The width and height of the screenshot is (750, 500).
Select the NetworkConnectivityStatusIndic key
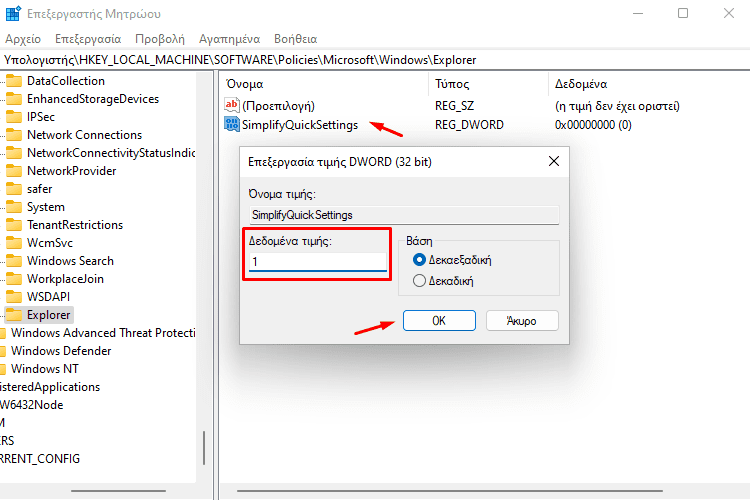pos(111,153)
